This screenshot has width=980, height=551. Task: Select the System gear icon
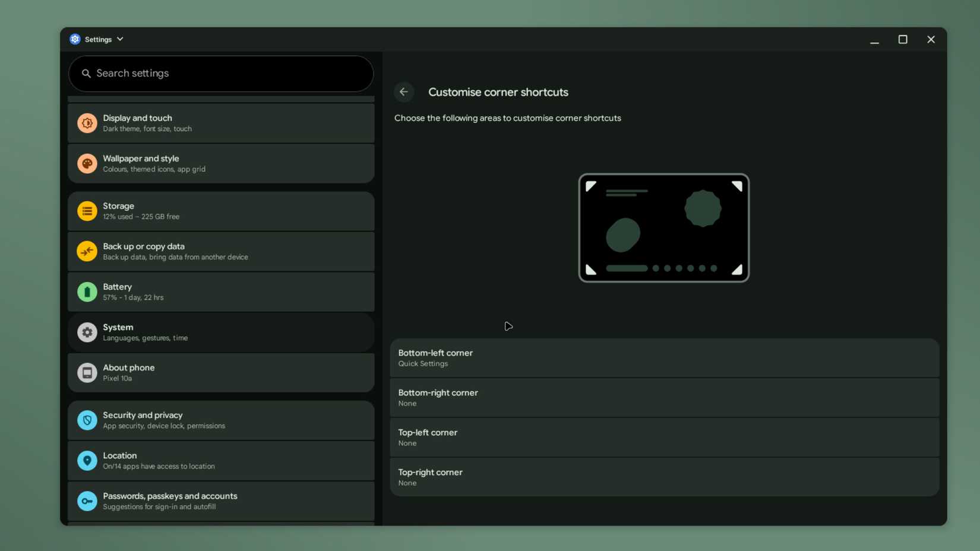87,332
